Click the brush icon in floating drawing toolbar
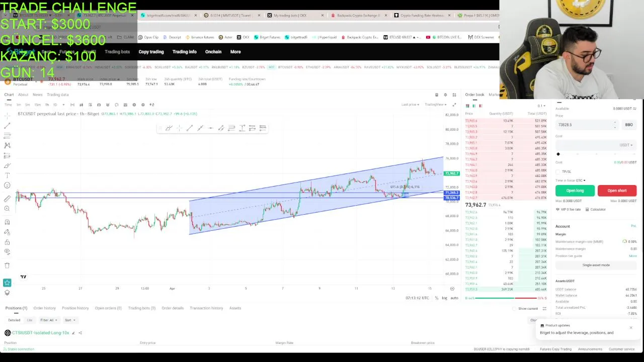Image resolution: width=644 pixels, height=362 pixels. (169, 128)
